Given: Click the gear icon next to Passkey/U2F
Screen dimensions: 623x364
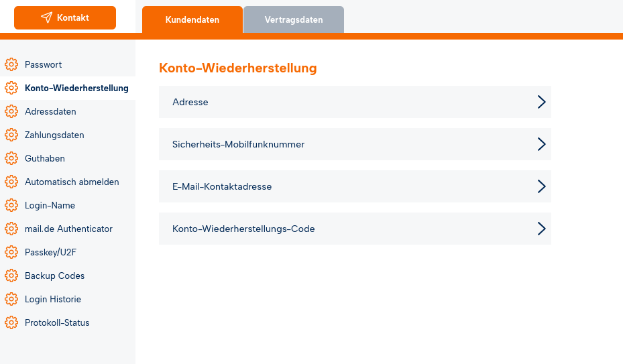Looking at the screenshot, I should (11, 252).
